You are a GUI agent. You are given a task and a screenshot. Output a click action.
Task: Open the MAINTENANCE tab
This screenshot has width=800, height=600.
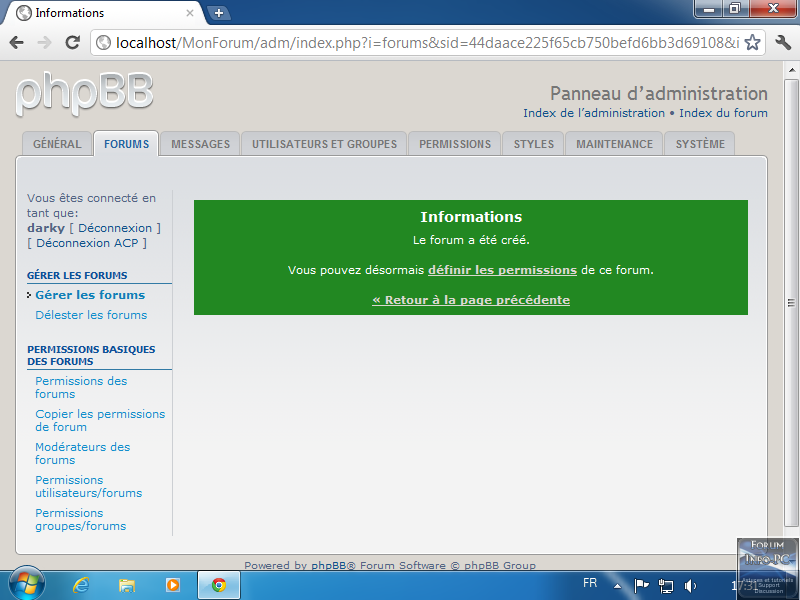[x=614, y=144]
